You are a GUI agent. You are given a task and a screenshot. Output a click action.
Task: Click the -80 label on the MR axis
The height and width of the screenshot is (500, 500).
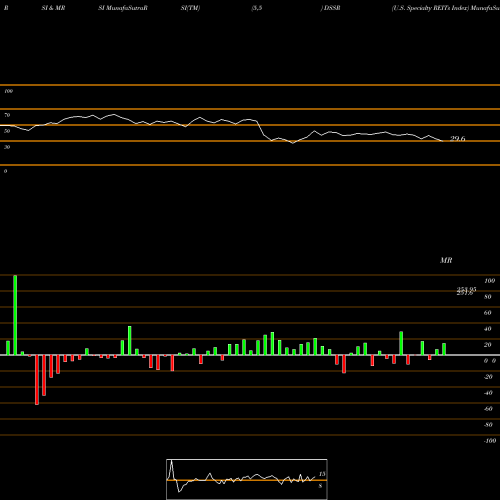pyautogui.click(x=488, y=425)
